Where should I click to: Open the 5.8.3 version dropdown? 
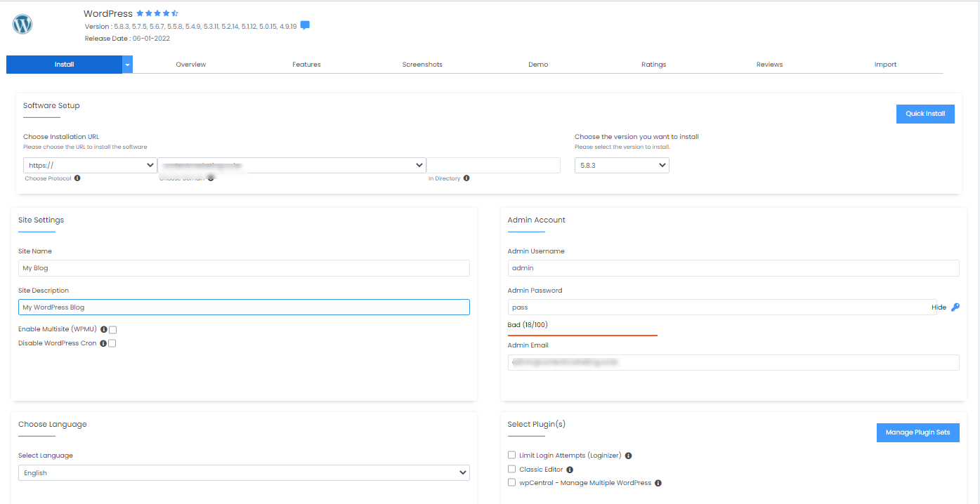(x=622, y=165)
